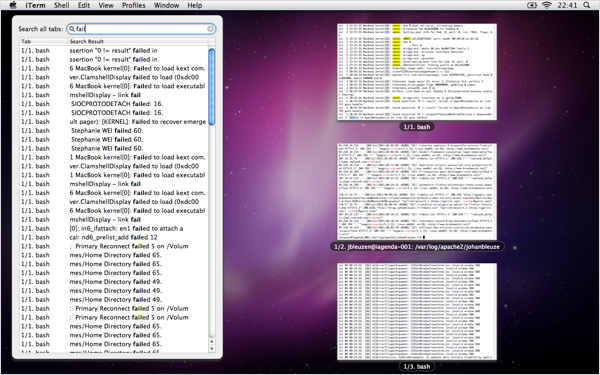Sort results by Tab column header
This screenshot has height=375, width=600.
click(x=44, y=41)
